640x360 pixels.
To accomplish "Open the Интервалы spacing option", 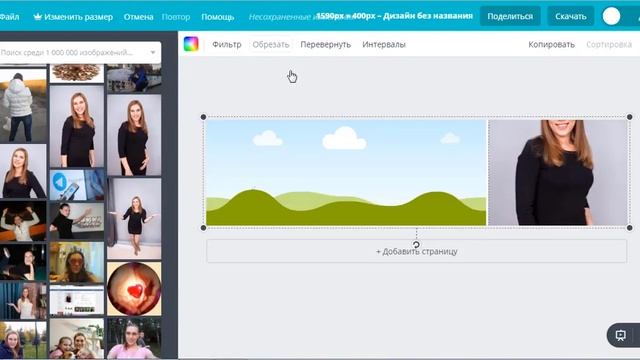I will coord(384,44).
